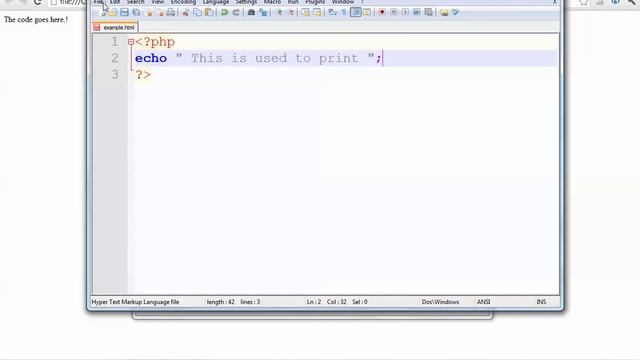The image size is (640, 360).
Task: Open Find with the binoculars icon
Action: click(251, 13)
